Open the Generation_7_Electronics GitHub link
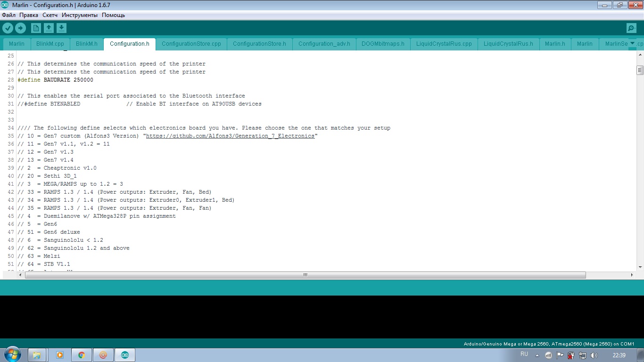This screenshot has width=644, height=362. [230, 136]
